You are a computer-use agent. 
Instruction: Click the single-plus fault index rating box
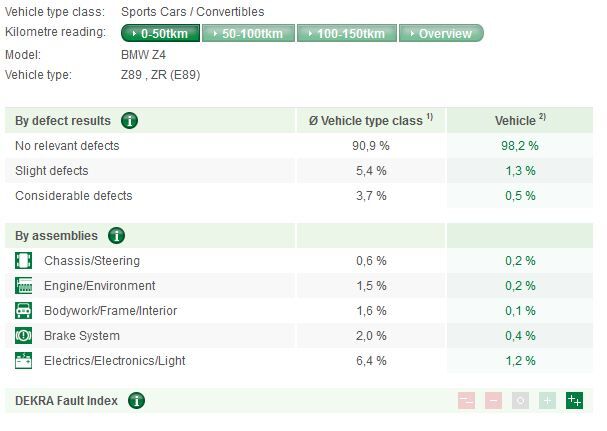click(547, 401)
